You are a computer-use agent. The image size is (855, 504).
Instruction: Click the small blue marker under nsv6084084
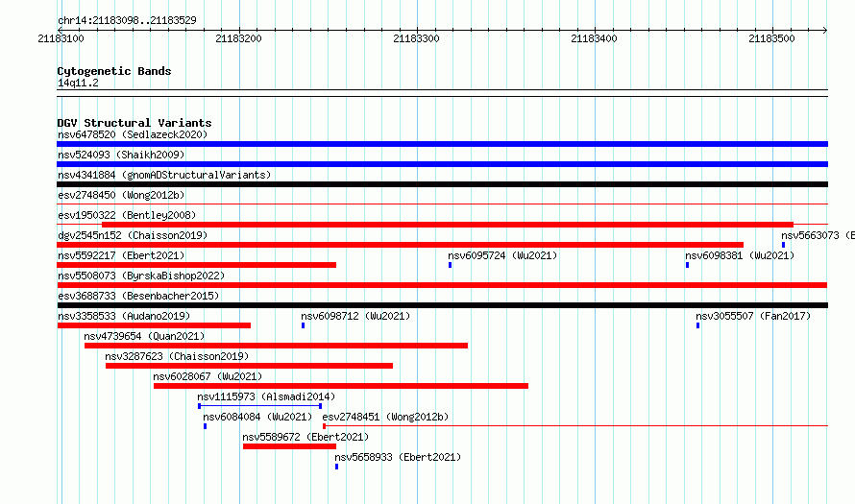pyautogui.click(x=205, y=426)
